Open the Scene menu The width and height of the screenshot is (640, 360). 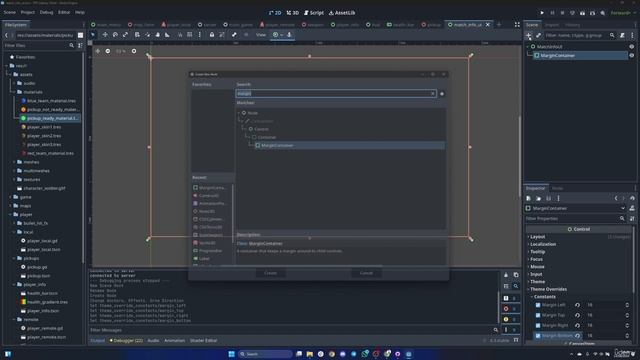click(x=10, y=13)
